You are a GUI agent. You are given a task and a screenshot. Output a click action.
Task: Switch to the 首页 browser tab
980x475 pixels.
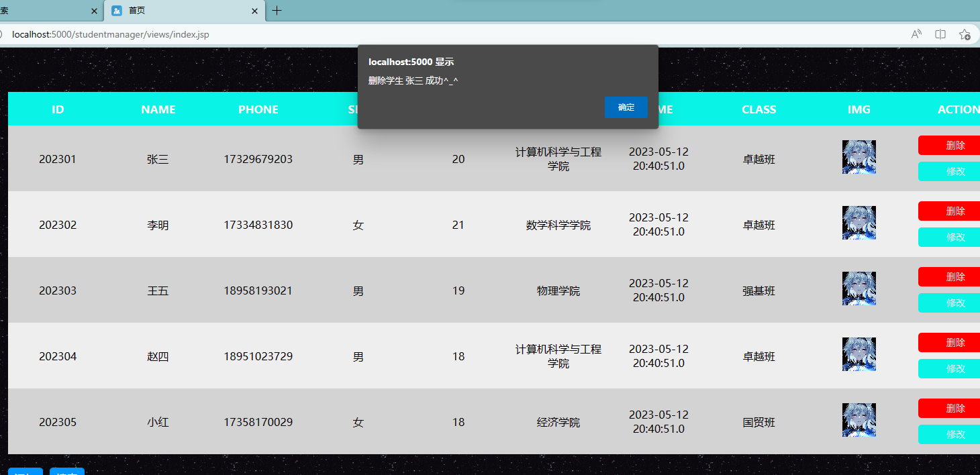185,11
